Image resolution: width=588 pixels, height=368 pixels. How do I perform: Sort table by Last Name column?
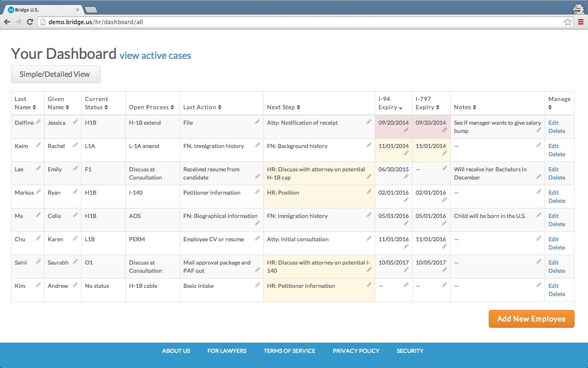coord(25,103)
